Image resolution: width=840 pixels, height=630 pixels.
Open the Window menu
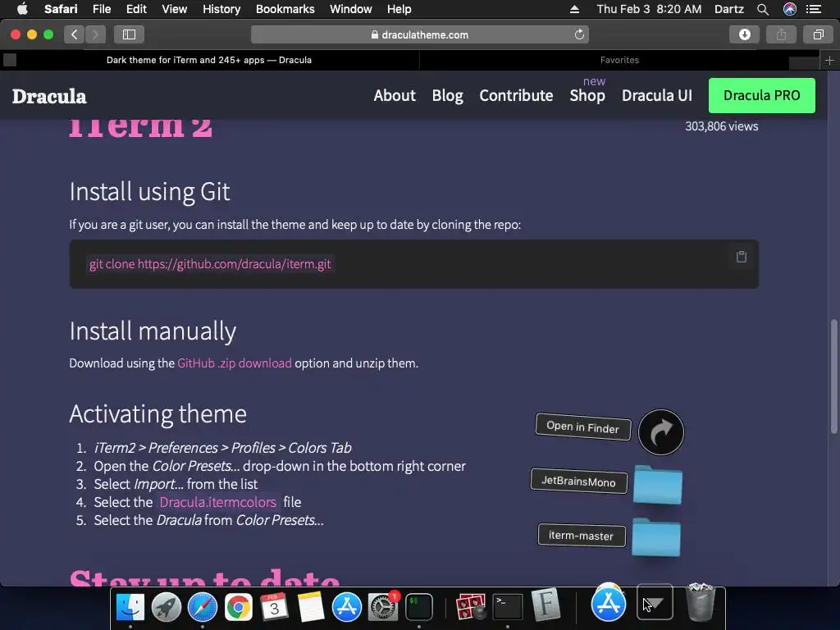[x=351, y=9]
